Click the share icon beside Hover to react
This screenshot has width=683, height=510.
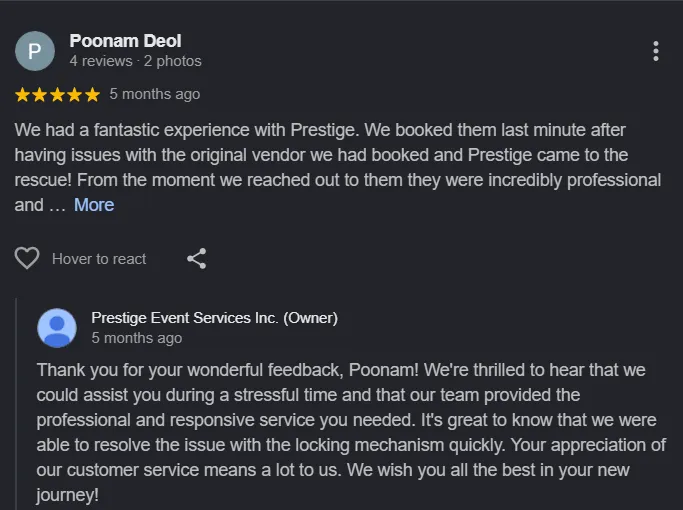point(197,259)
